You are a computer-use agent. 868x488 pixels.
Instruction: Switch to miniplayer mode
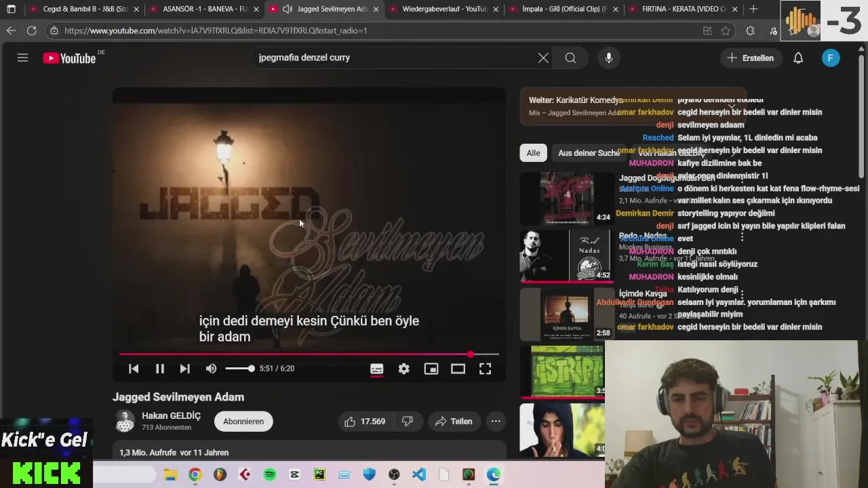pyautogui.click(x=431, y=369)
